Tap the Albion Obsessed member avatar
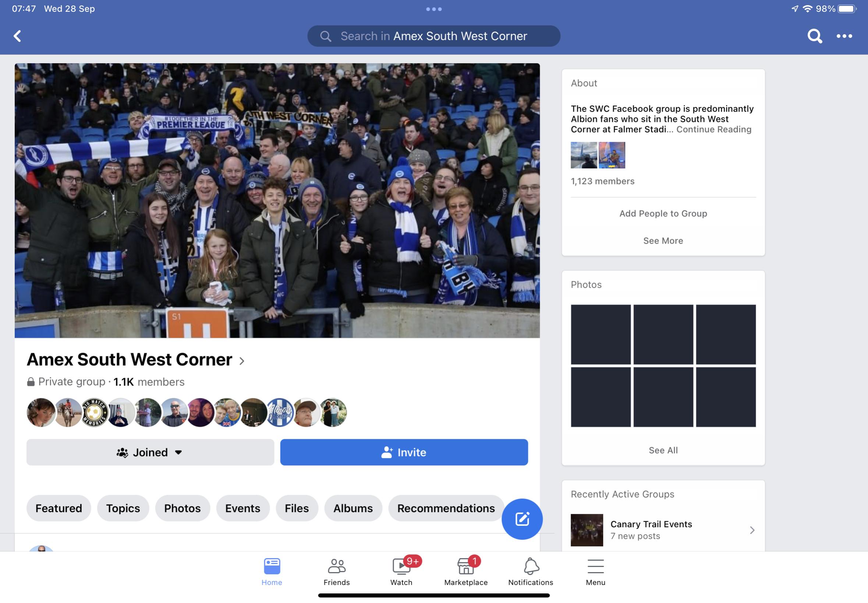The height and width of the screenshot is (603, 868). [280, 412]
